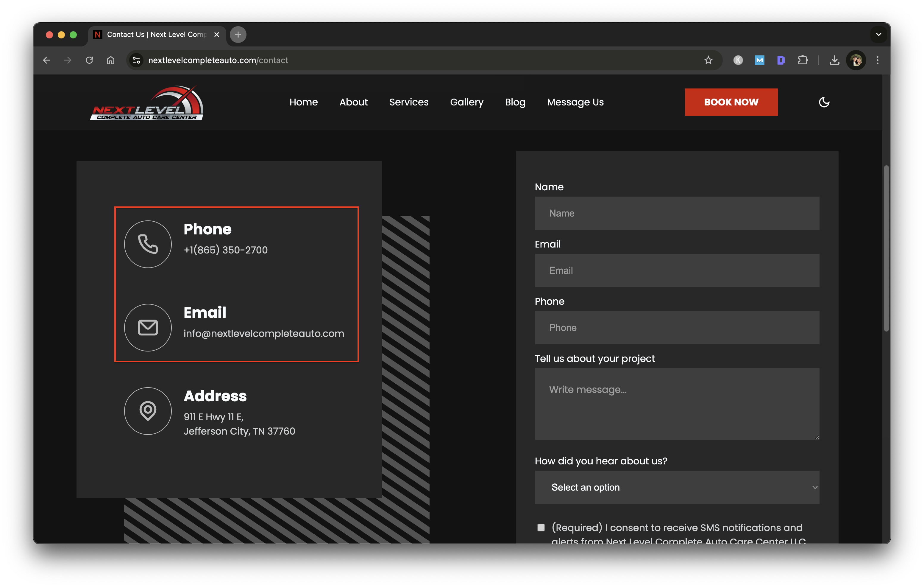
Task: Open the purple D extension icon
Action: [x=781, y=60]
